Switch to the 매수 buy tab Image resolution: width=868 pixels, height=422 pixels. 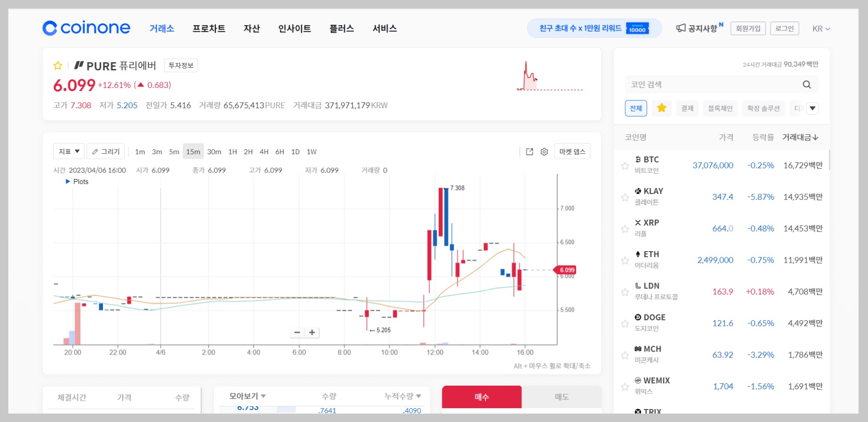pyautogui.click(x=482, y=397)
